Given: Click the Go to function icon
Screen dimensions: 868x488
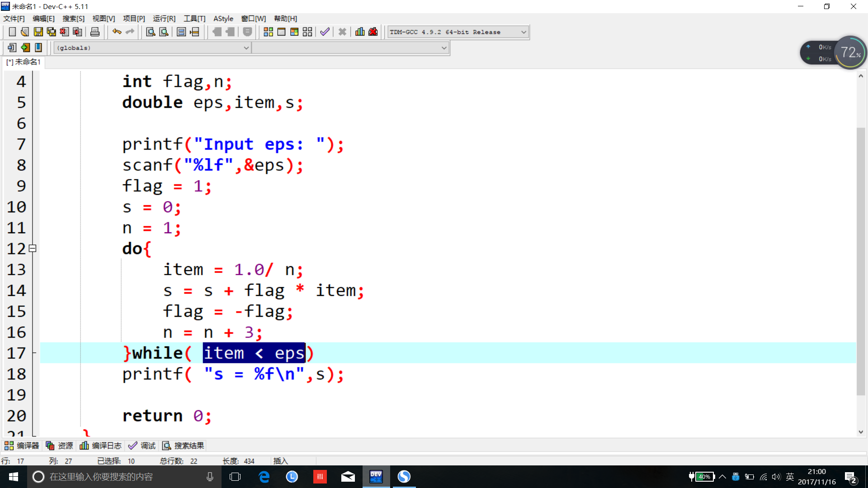Looking at the screenshot, I should pos(181,32).
